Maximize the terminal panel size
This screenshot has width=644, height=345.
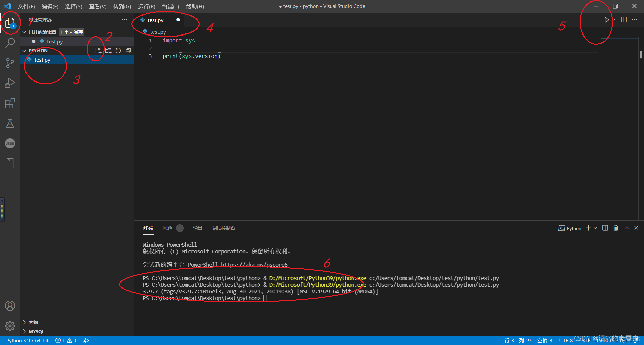tap(627, 228)
